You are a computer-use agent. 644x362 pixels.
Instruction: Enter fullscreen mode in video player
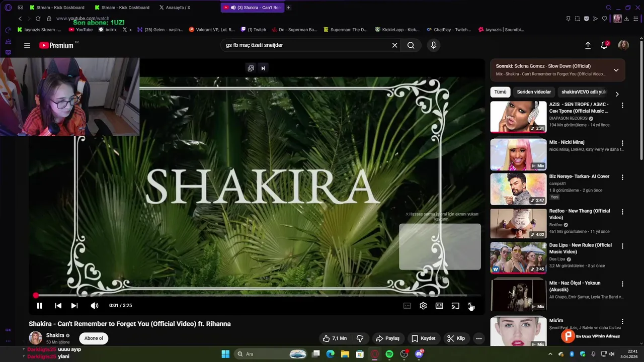click(471, 306)
